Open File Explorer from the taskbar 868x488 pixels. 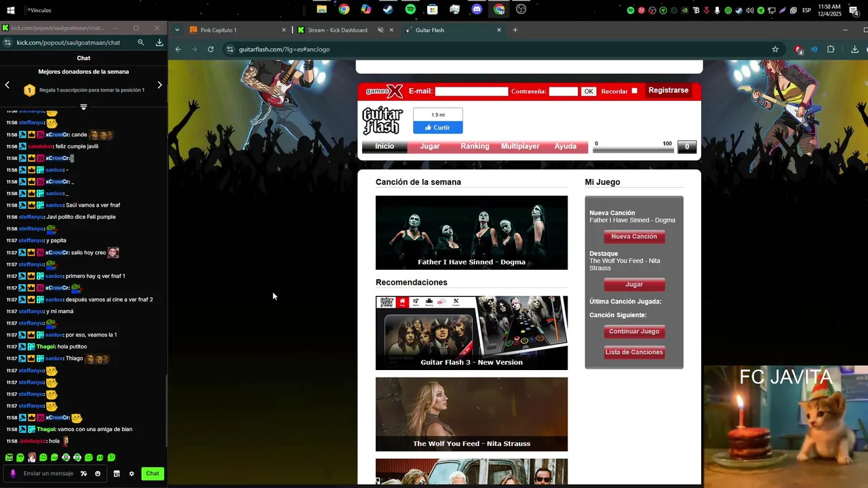coord(321,9)
